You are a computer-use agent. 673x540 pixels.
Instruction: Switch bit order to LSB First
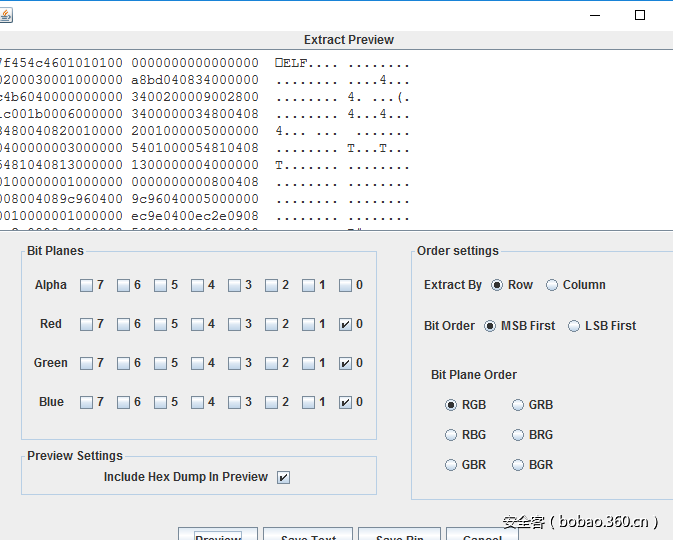[574, 326]
